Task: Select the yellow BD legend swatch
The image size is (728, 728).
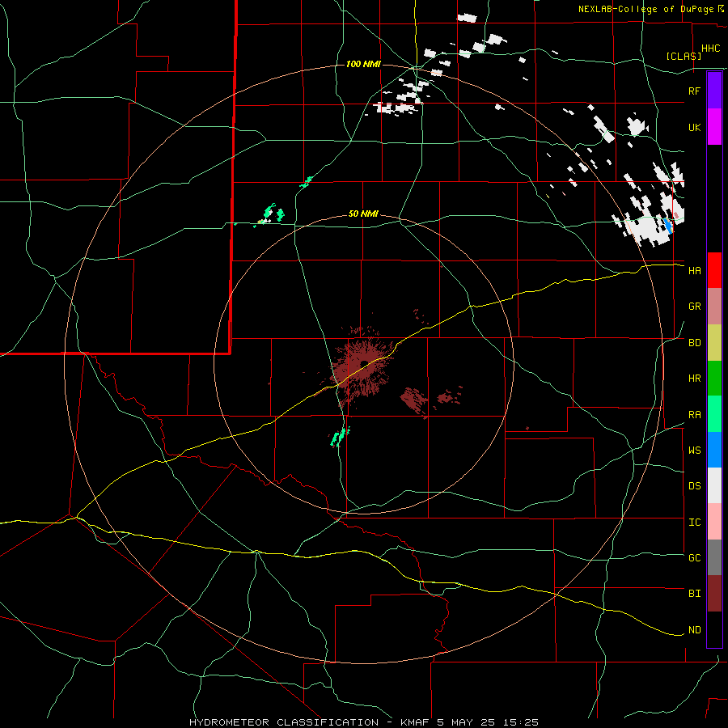Action: (714, 343)
